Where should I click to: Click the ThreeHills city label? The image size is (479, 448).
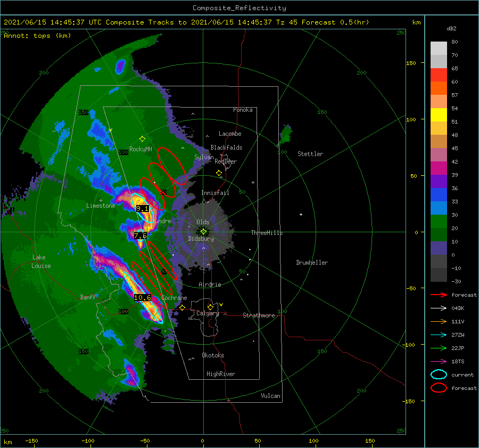point(267,233)
